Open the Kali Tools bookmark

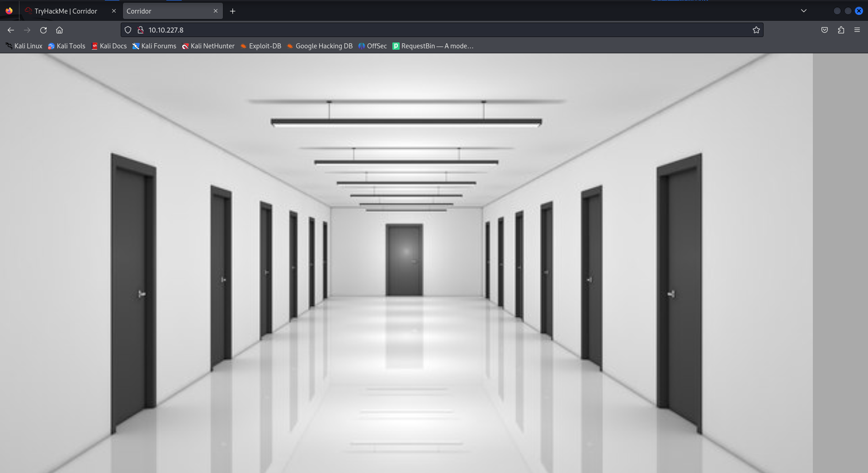[x=66, y=46]
